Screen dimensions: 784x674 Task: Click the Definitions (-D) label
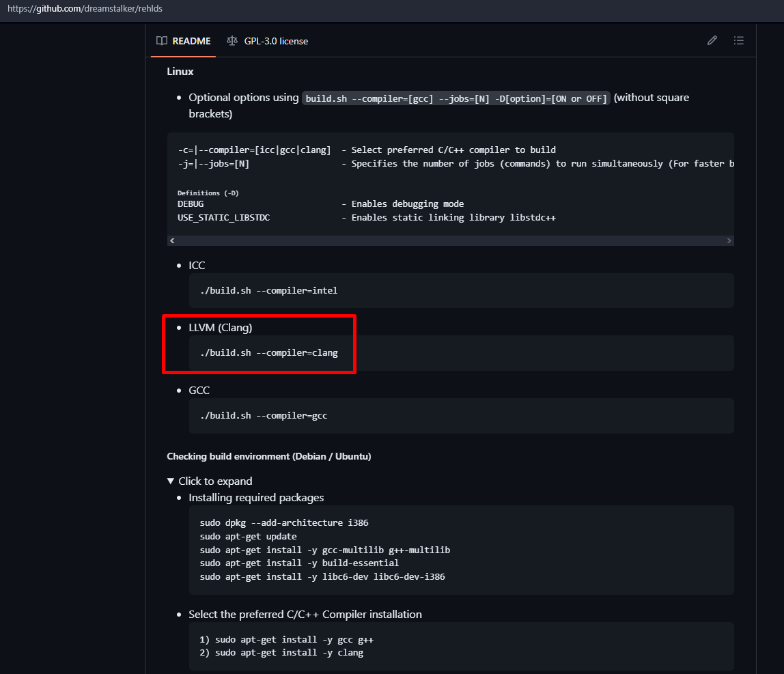point(208,193)
